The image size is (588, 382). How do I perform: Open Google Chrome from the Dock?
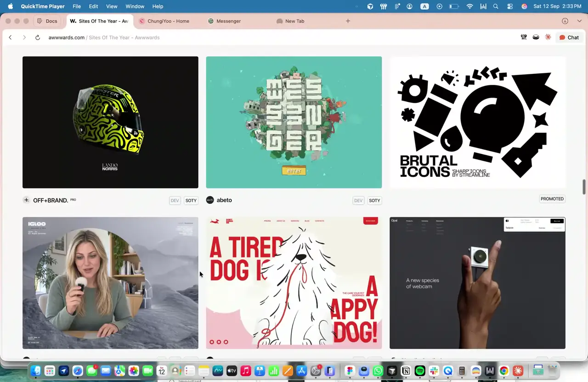(x=504, y=371)
